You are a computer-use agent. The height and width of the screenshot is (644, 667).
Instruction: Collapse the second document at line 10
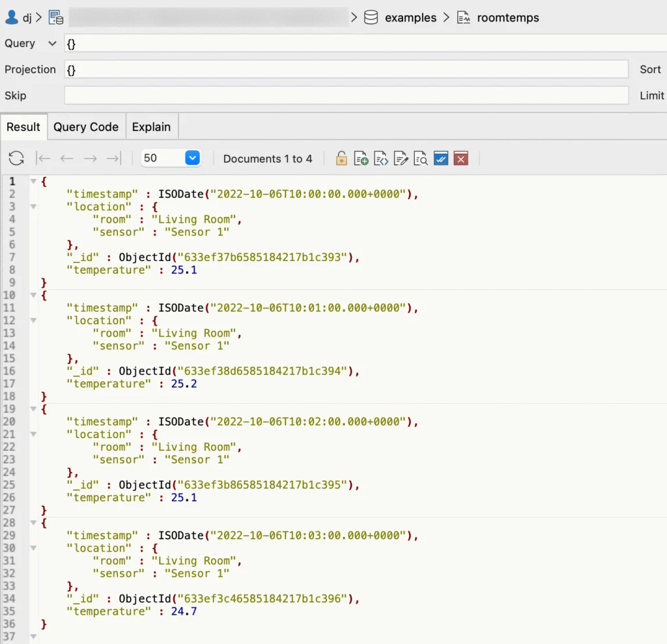coord(33,295)
